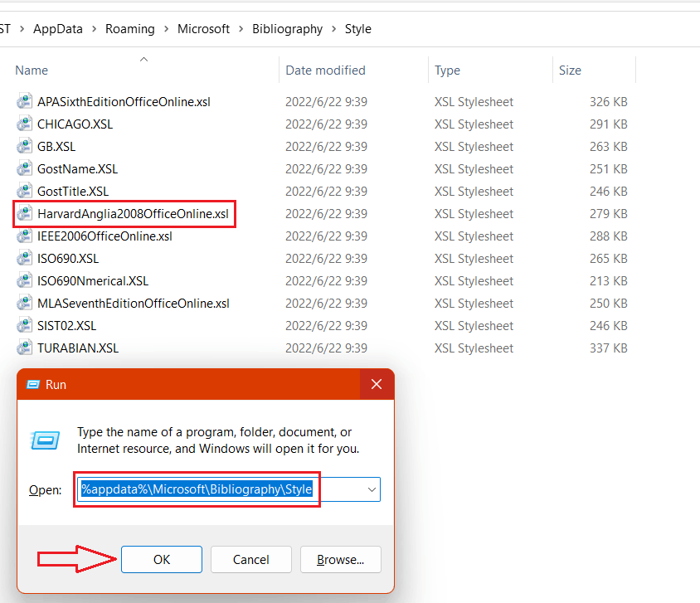Click the SIST02.XSL file icon
Viewport: 700px width, 603px height.
(25, 325)
